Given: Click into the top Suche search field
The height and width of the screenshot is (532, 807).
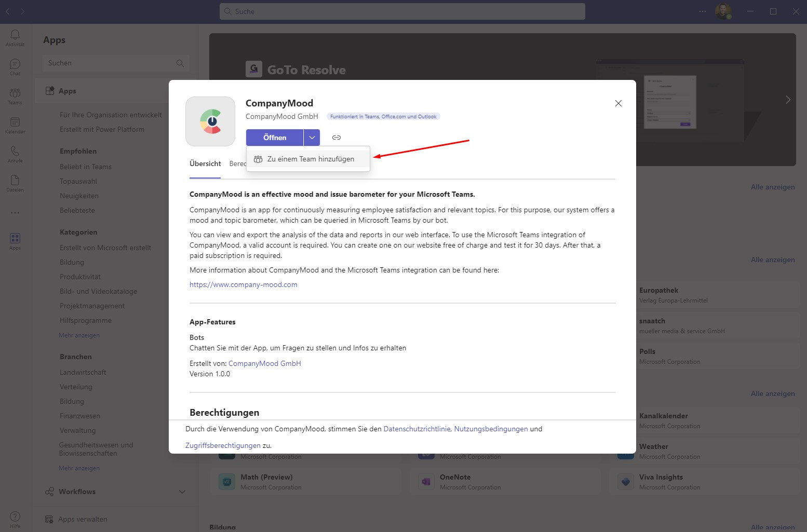Looking at the screenshot, I should (x=402, y=11).
